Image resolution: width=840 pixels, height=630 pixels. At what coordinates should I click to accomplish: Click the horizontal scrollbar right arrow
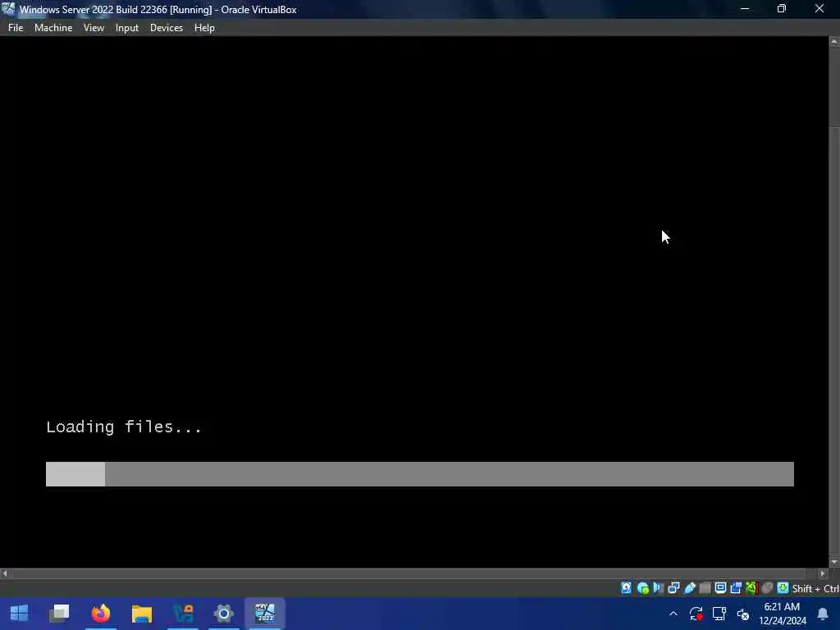823,573
